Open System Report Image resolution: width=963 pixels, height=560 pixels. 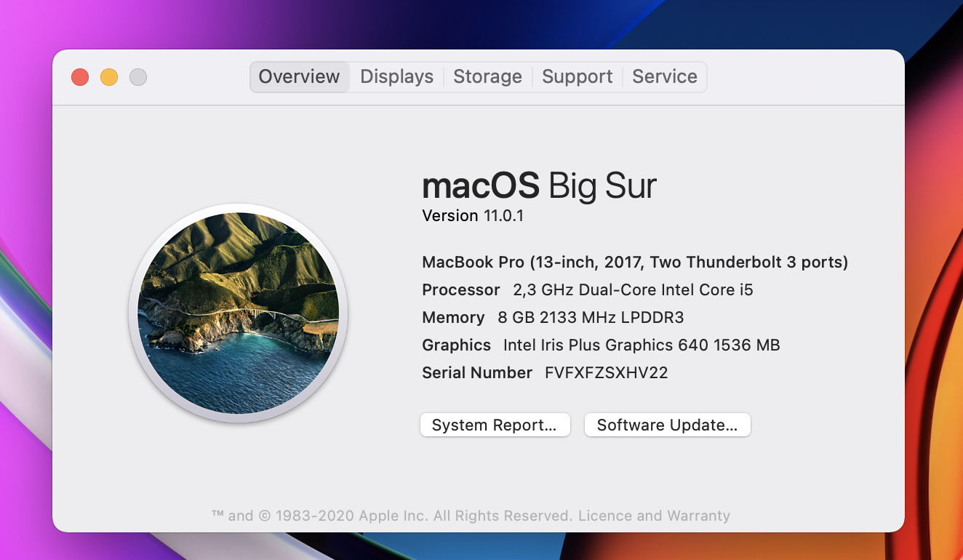click(x=495, y=425)
